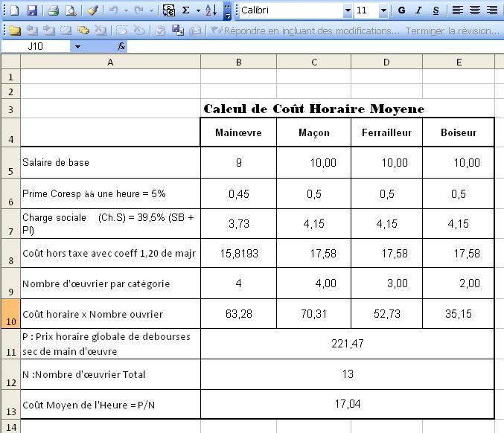Open the formula function fx button
This screenshot has height=433, width=504.
pos(121,47)
